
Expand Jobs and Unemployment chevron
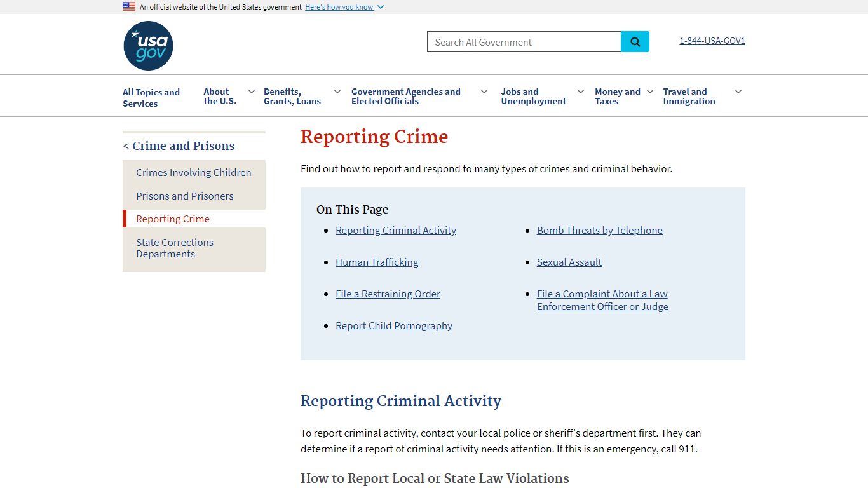[x=581, y=91]
